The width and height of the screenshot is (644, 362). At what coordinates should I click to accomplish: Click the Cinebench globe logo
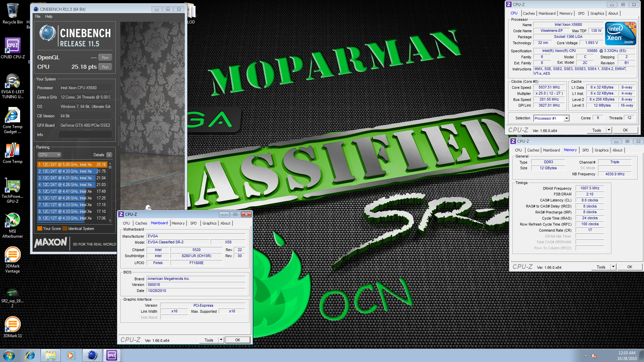[x=47, y=34]
